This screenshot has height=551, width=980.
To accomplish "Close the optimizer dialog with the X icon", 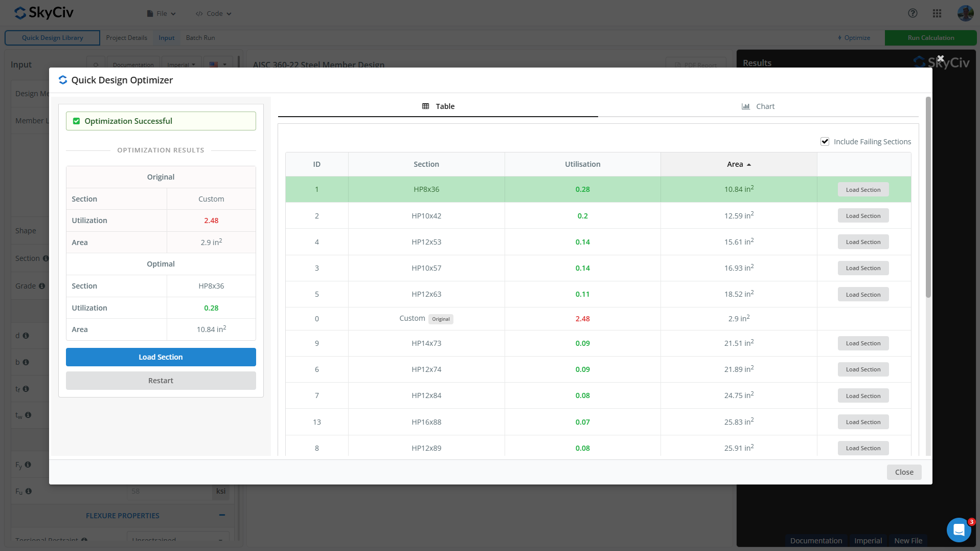I will click(x=941, y=58).
